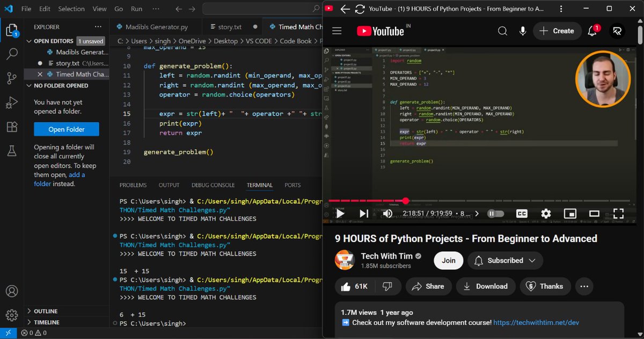Open YouTube search magnifier
Viewport: 644px width, 339px height.
[502, 31]
